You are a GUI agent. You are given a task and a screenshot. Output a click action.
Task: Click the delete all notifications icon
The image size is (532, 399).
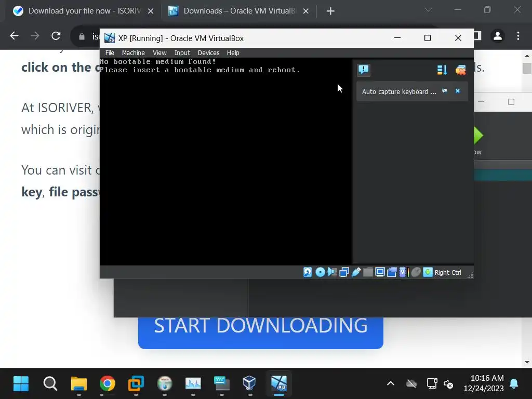click(x=461, y=70)
